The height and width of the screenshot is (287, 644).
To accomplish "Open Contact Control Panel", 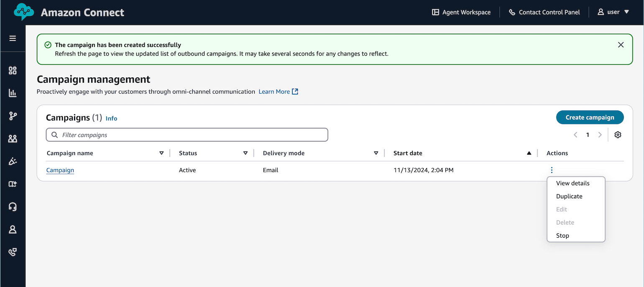I will (544, 12).
